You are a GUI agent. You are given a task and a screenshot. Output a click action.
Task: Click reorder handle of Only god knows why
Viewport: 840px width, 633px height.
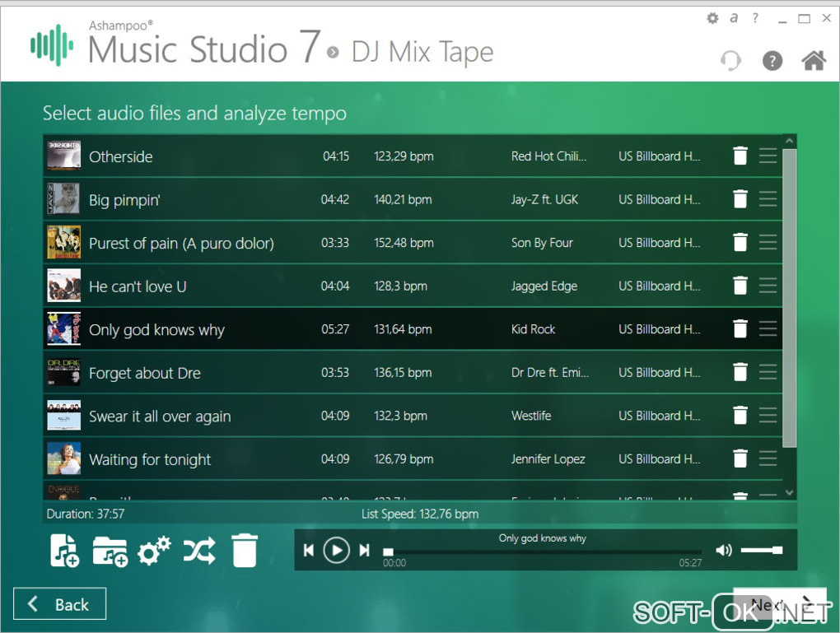click(768, 328)
